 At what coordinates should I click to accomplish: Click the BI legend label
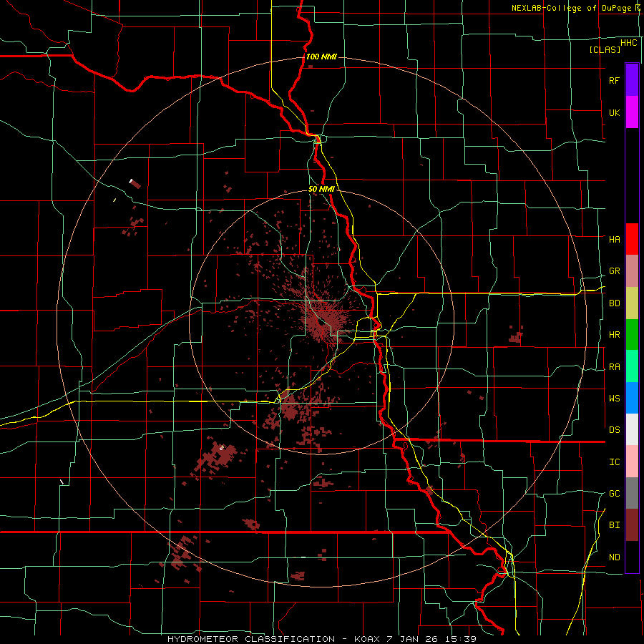point(614,525)
